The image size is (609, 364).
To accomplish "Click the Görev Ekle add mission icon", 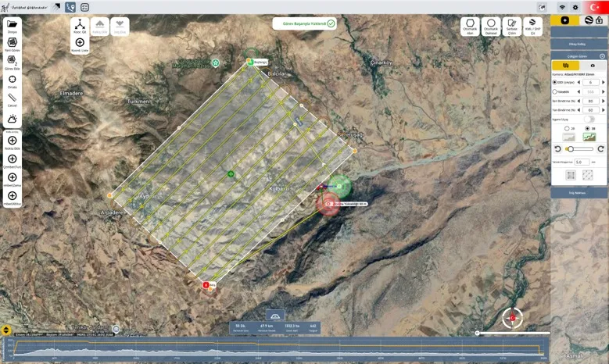I will (x=12, y=60).
